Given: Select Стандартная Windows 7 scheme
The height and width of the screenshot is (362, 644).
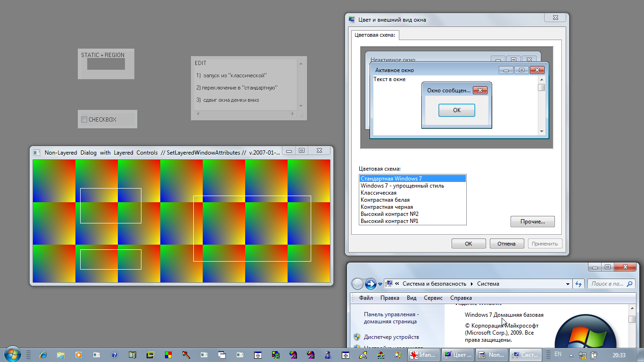Looking at the screenshot, I should pyautogui.click(x=413, y=179).
